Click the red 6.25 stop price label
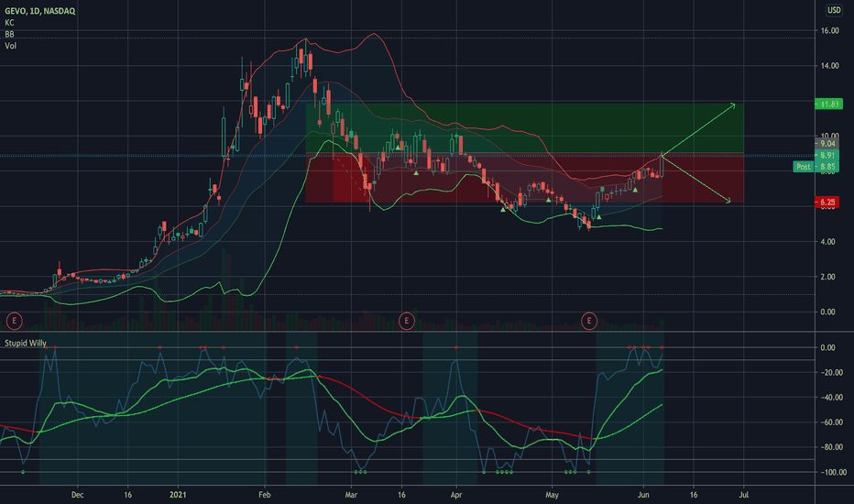This screenshot has width=854, height=504. click(827, 203)
